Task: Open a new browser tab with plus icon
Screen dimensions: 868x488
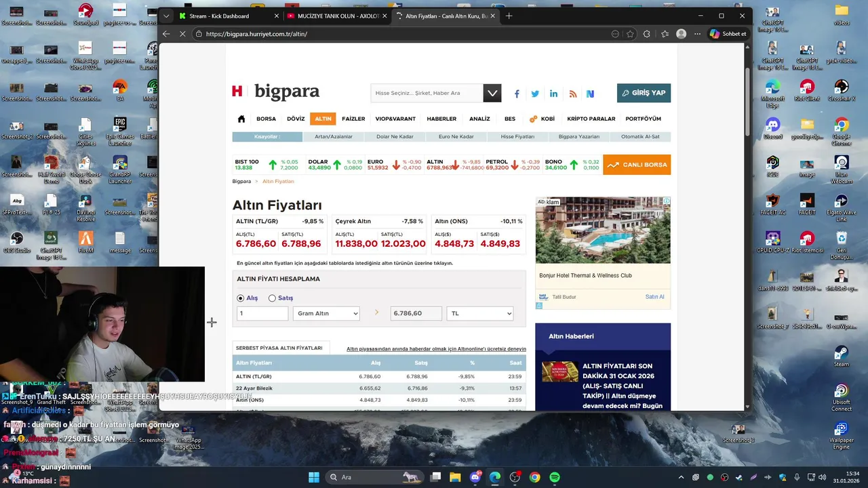Action: click(x=509, y=16)
